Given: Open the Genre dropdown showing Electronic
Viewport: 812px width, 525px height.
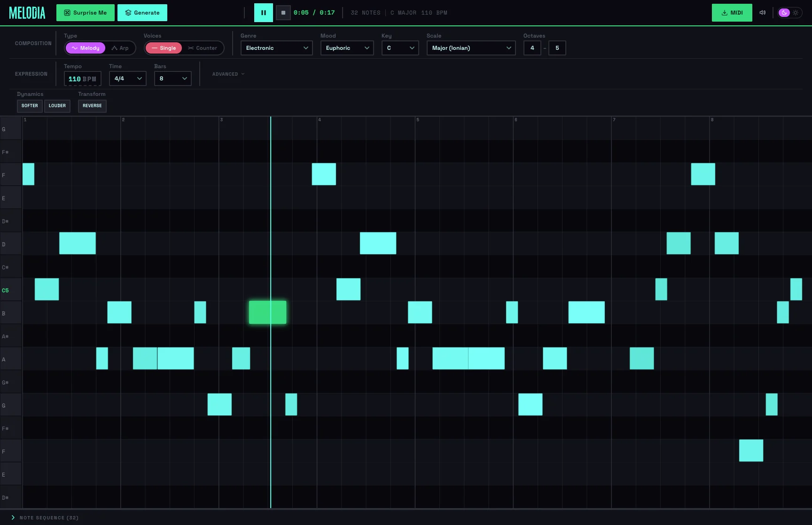Looking at the screenshot, I should point(277,48).
